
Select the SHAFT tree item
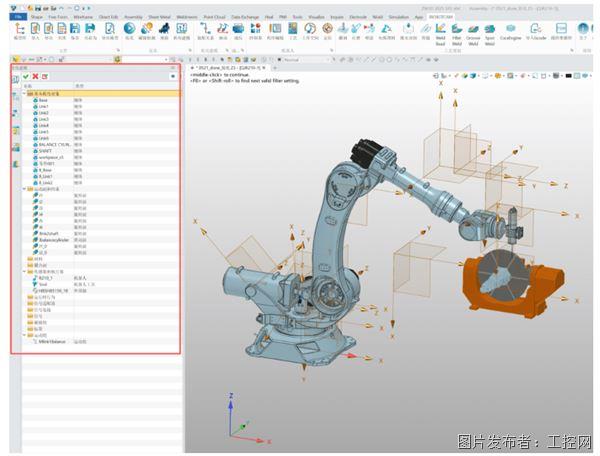[45, 151]
